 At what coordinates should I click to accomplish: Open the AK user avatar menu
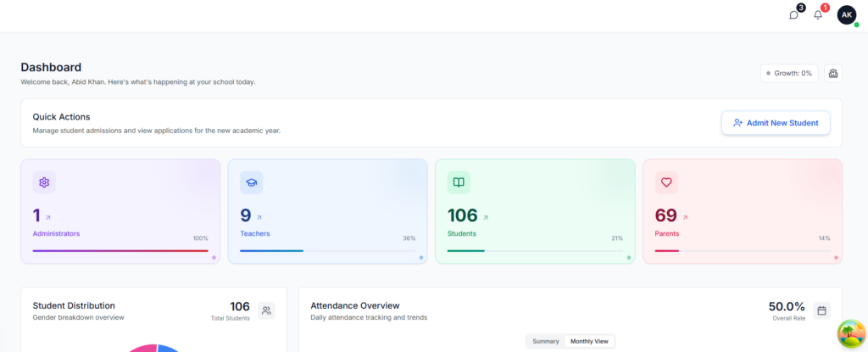click(847, 15)
